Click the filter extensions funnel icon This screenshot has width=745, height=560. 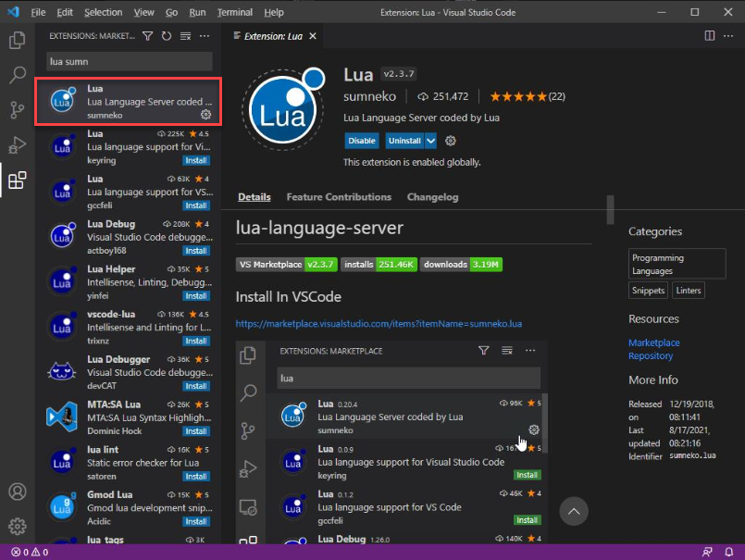tap(147, 36)
